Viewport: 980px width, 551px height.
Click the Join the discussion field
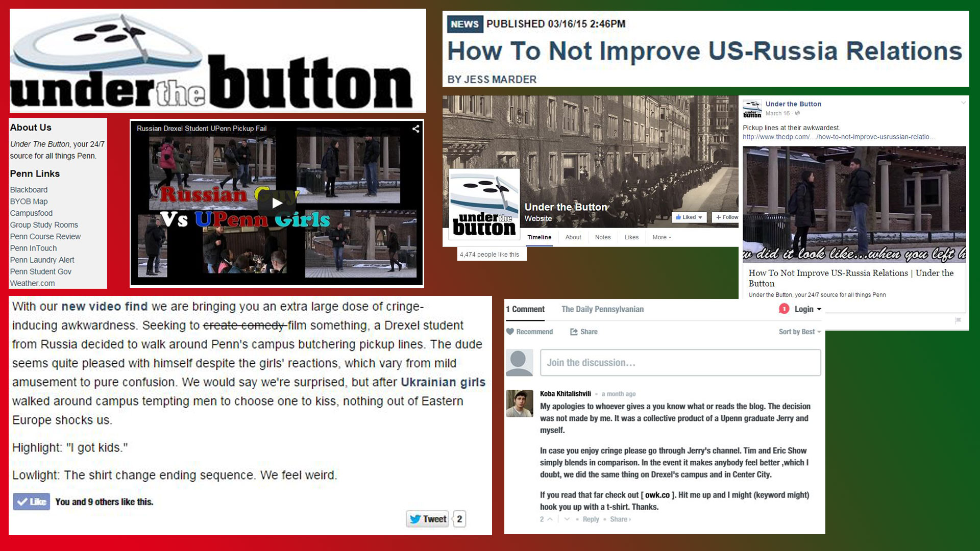click(x=680, y=363)
